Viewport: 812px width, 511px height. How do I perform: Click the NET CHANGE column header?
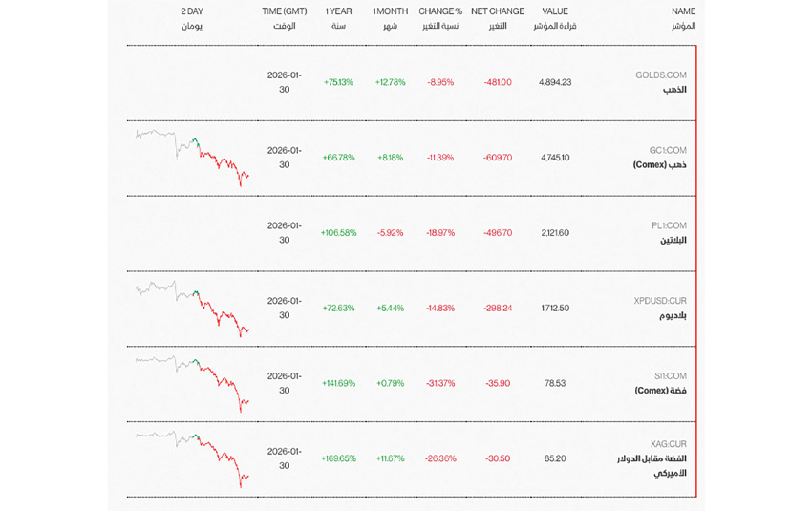click(498, 11)
